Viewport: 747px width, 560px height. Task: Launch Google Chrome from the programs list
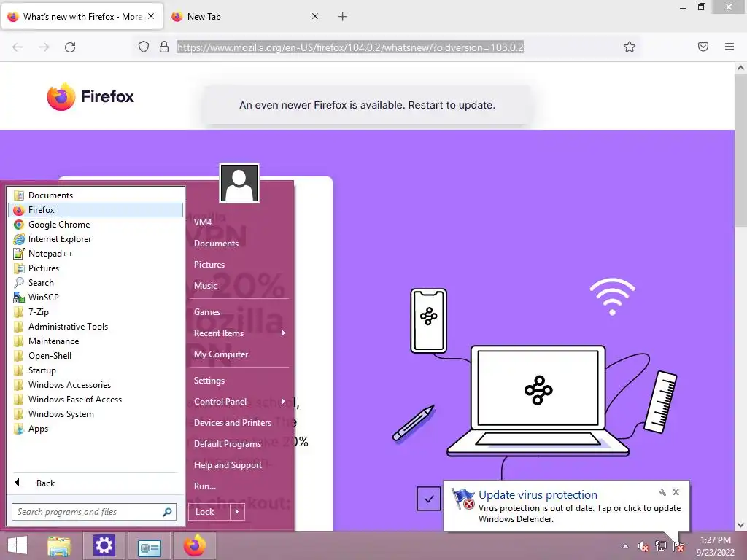[x=96, y=225]
